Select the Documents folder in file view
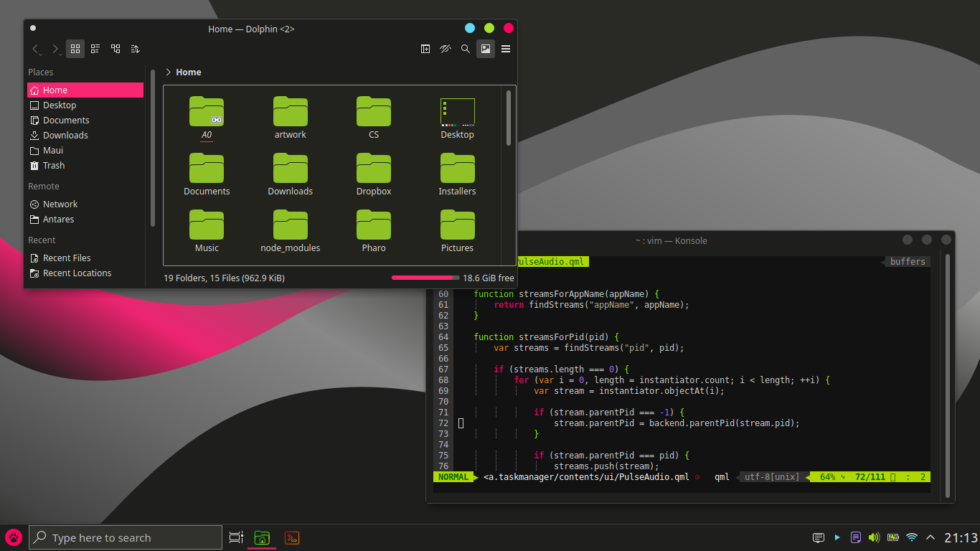 pos(207,175)
